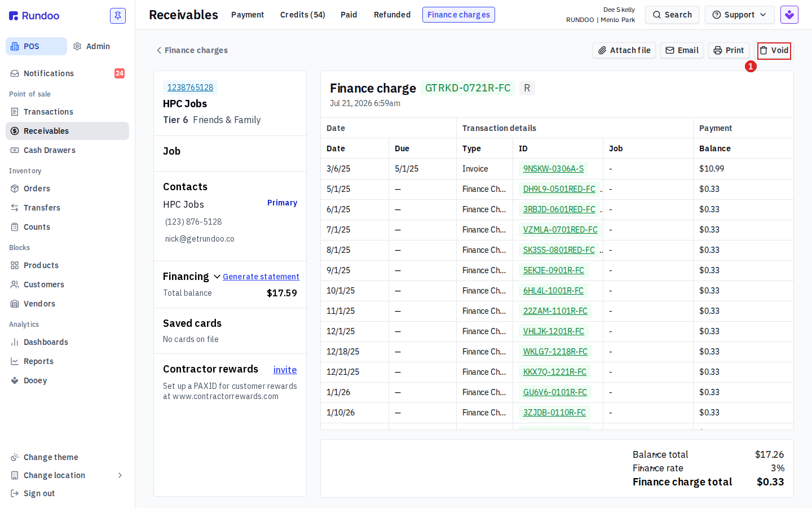Expand the Financing chevron

217,277
